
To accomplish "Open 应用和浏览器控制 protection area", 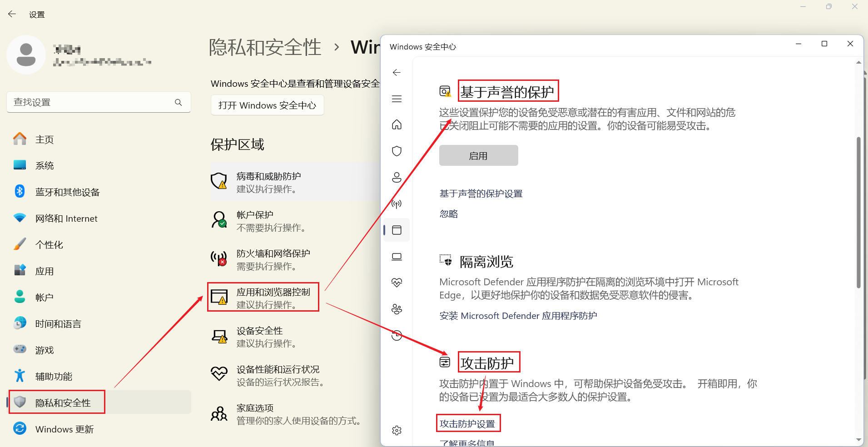I will [295, 298].
